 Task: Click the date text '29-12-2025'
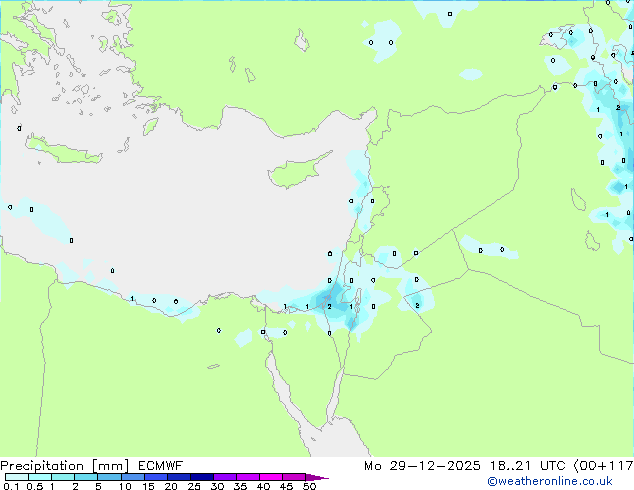(435, 466)
